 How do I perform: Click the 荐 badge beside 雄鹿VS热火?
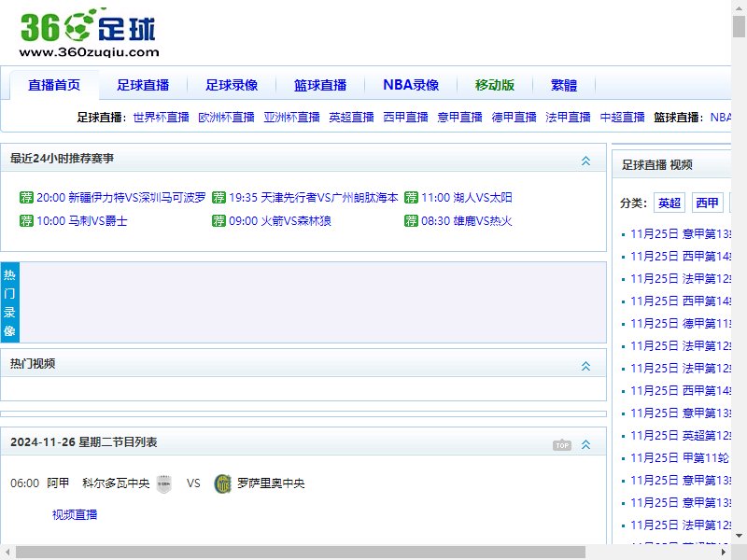(x=411, y=220)
